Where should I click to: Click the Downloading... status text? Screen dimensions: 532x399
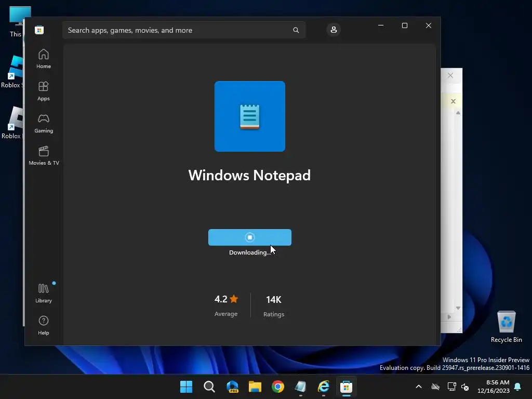(250, 252)
